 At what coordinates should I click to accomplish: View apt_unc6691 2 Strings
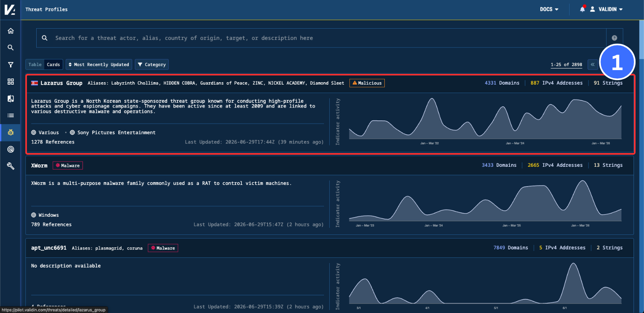pyautogui.click(x=609, y=248)
